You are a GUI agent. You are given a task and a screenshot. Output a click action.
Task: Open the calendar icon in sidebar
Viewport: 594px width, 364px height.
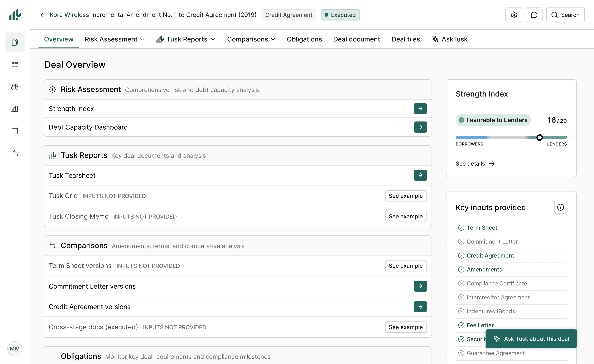tap(15, 131)
